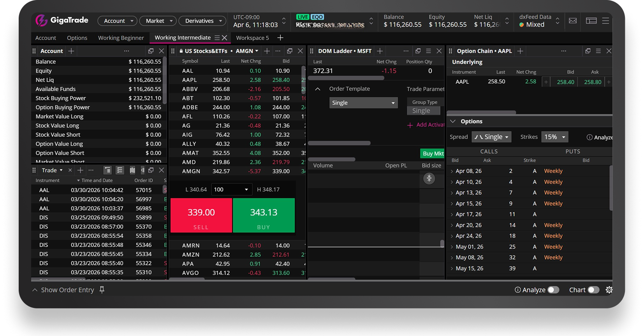The height and width of the screenshot is (336, 644).
Task: Open the main hamburger menu in header
Action: pyautogui.click(x=605, y=21)
